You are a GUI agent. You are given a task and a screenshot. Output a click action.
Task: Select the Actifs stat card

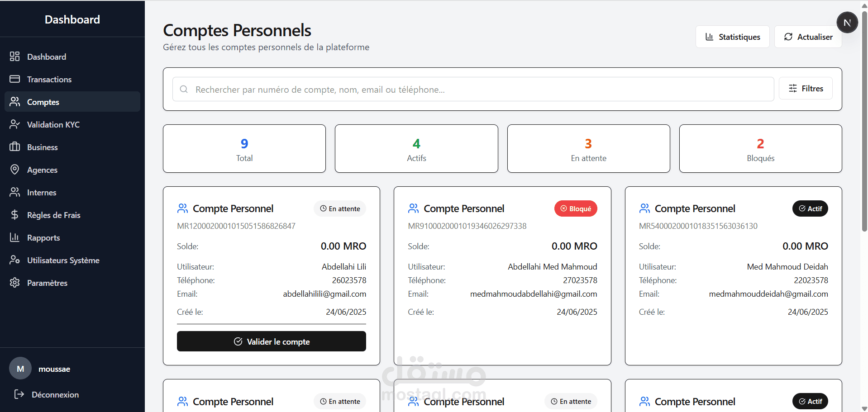[416, 148]
